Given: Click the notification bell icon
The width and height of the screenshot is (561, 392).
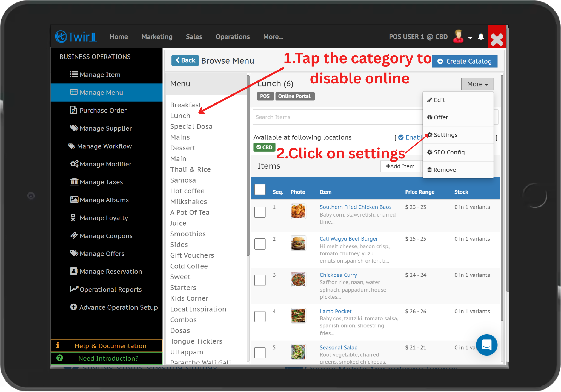Looking at the screenshot, I should (481, 37).
